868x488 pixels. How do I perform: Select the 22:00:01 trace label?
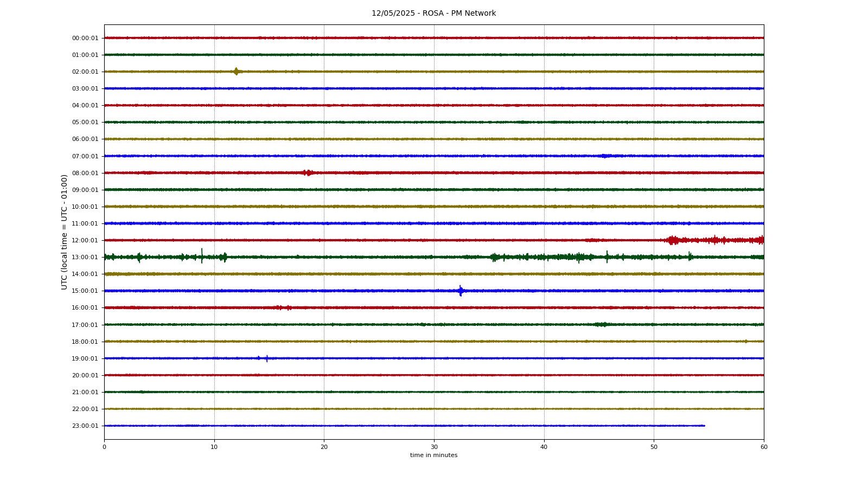tap(85, 409)
